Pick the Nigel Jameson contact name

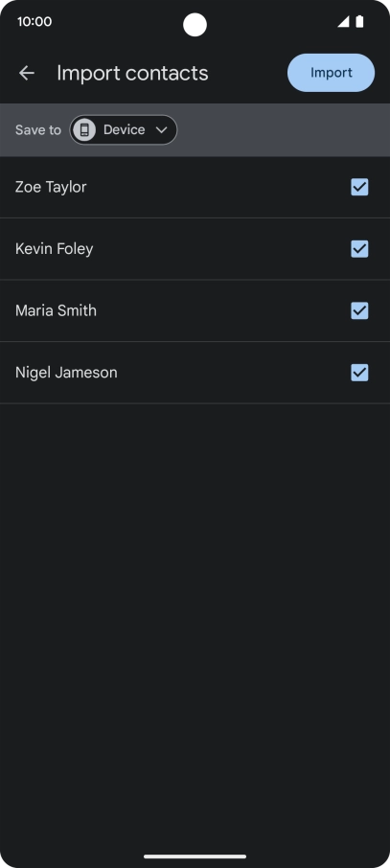point(66,373)
